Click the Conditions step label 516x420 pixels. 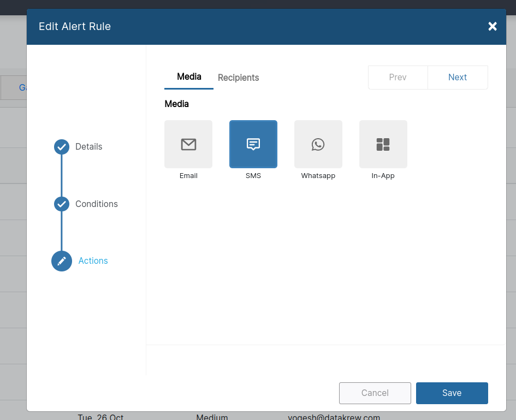(x=96, y=204)
